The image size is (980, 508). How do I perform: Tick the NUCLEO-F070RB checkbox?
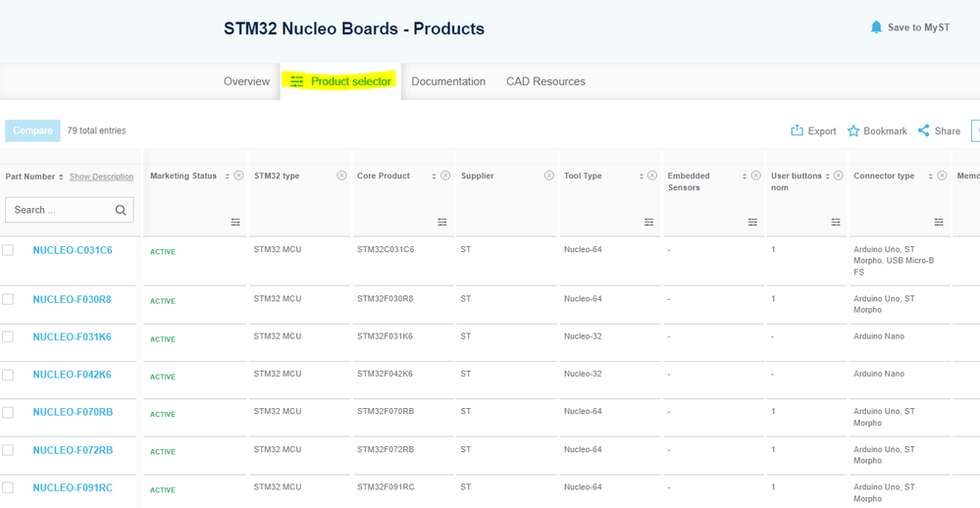pyautogui.click(x=8, y=412)
